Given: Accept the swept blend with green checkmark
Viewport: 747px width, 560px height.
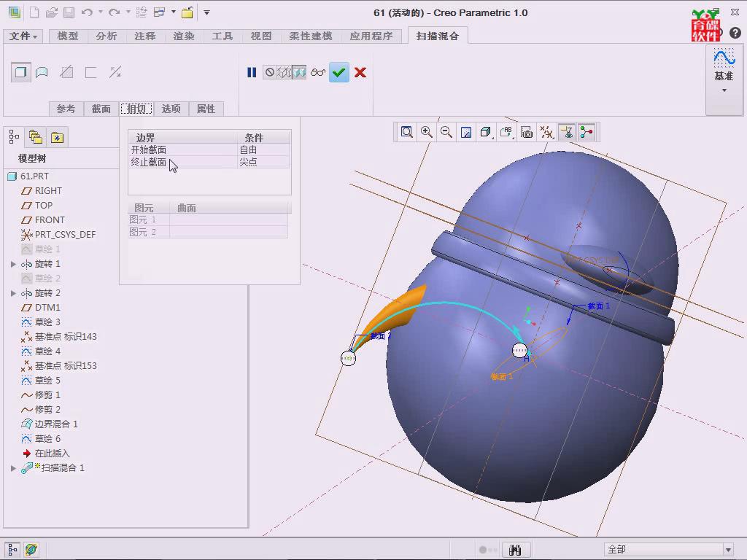Looking at the screenshot, I should [x=338, y=72].
